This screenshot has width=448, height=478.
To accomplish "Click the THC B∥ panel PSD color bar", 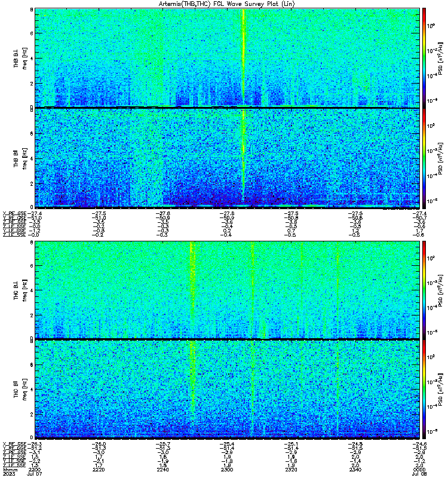I will [424, 390].
